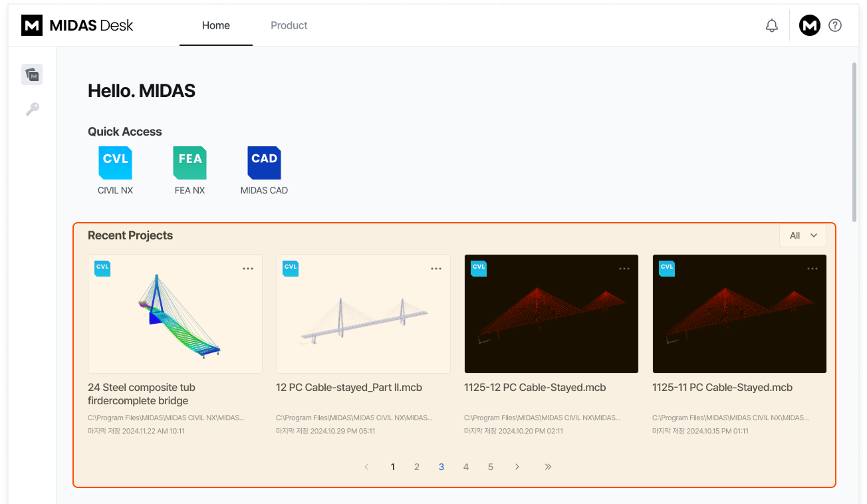The width and height of the screenshot is (867, 504).
Task: Click the 'Recent Projects' heading
Action: coord(130,235)
